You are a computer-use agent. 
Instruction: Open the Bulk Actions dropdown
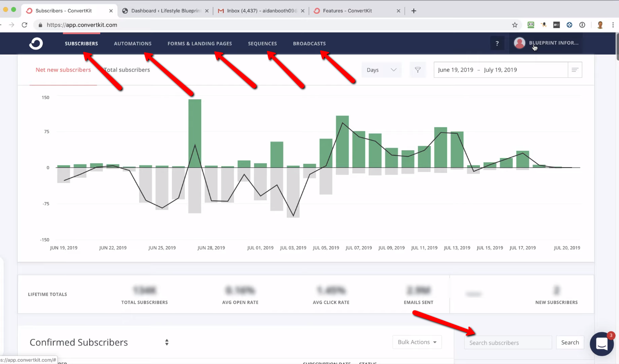(x=417, y=342)
